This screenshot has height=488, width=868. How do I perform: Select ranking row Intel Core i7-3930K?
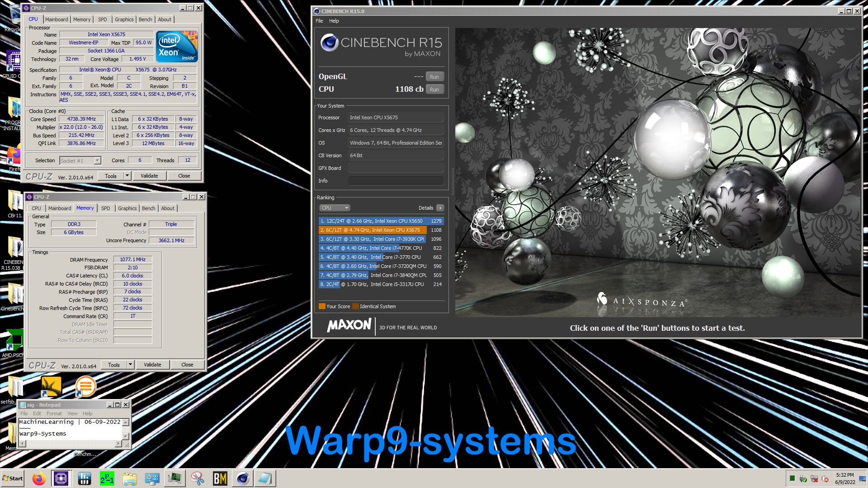(x=381, y=239)
